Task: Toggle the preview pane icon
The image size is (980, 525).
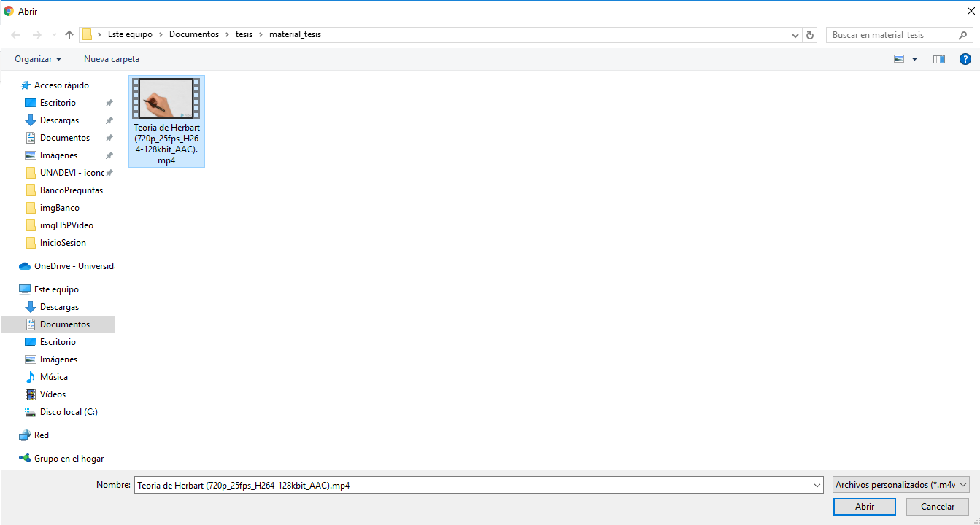Action: 939,59
